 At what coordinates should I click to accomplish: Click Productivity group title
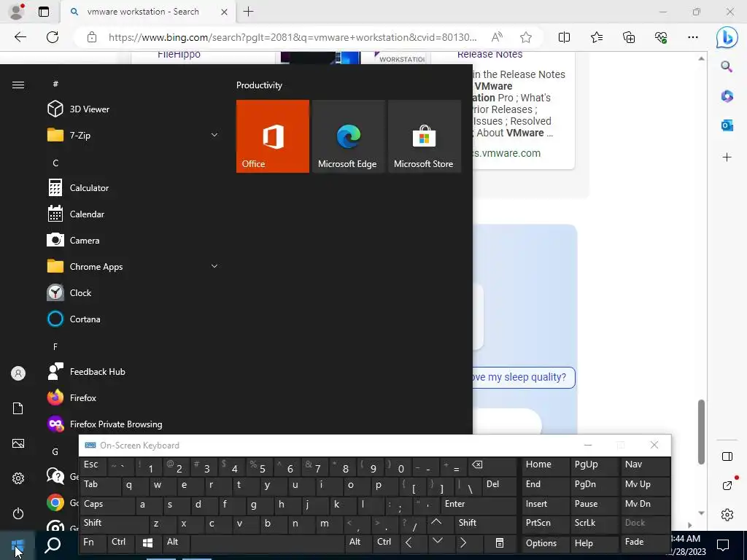(259, 85)
